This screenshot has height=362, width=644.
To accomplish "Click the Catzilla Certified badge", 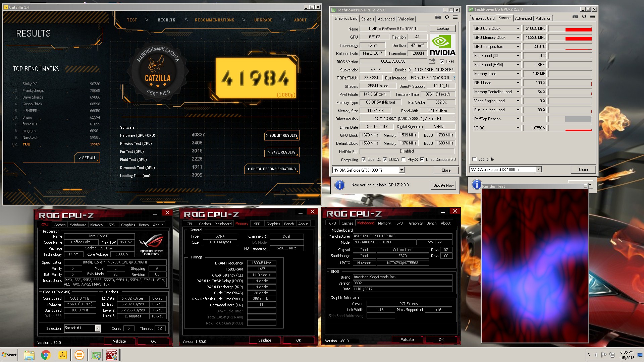I will pos(158,72).
